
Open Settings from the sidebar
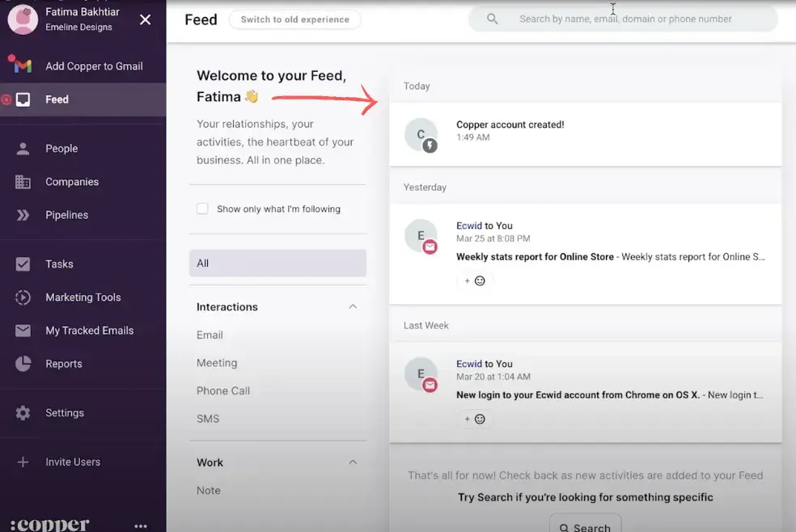[x=65, y=412]
